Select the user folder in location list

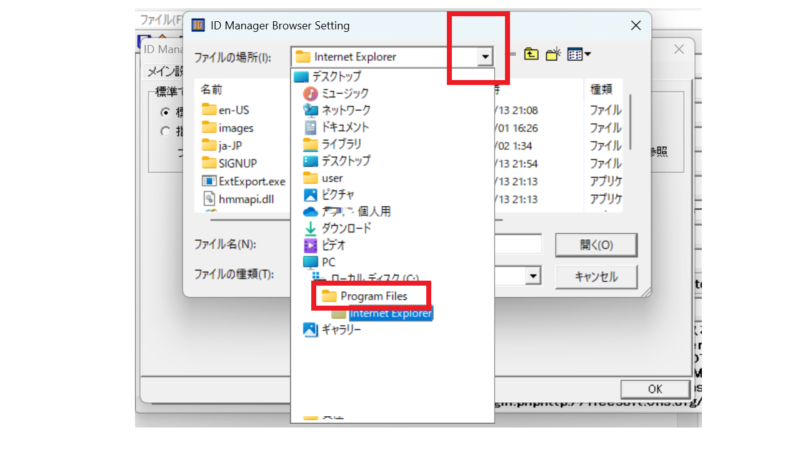tap(323, 178)
